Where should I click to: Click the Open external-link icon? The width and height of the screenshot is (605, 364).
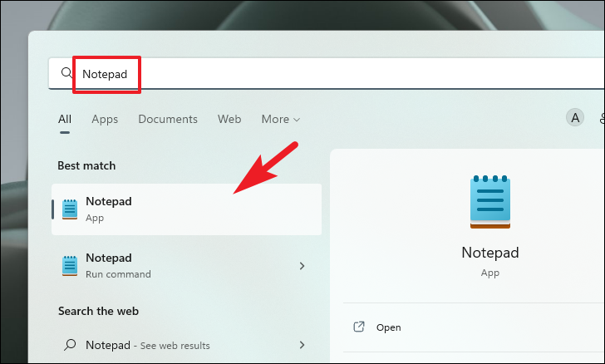point(359,327)
